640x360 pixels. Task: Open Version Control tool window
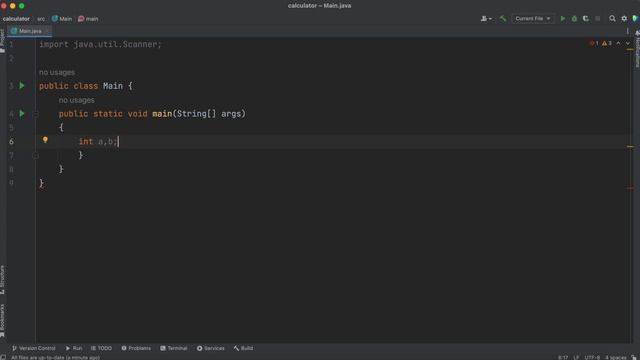[x=33, y=348]
